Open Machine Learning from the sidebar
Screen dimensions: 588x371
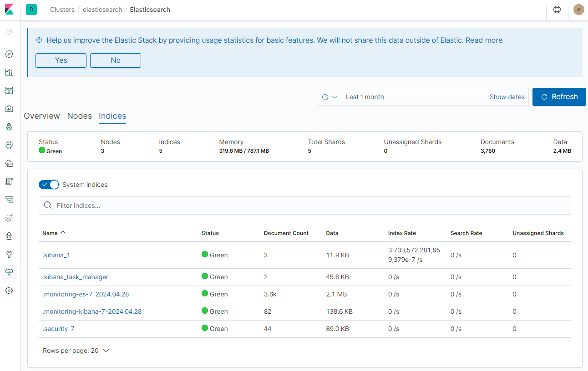pos(9,145)
